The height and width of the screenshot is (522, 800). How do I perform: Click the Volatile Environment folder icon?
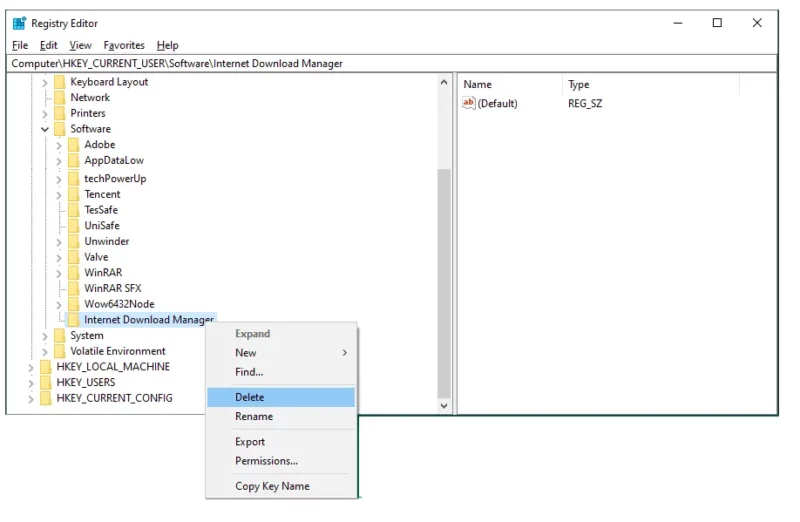coord(60,352)
